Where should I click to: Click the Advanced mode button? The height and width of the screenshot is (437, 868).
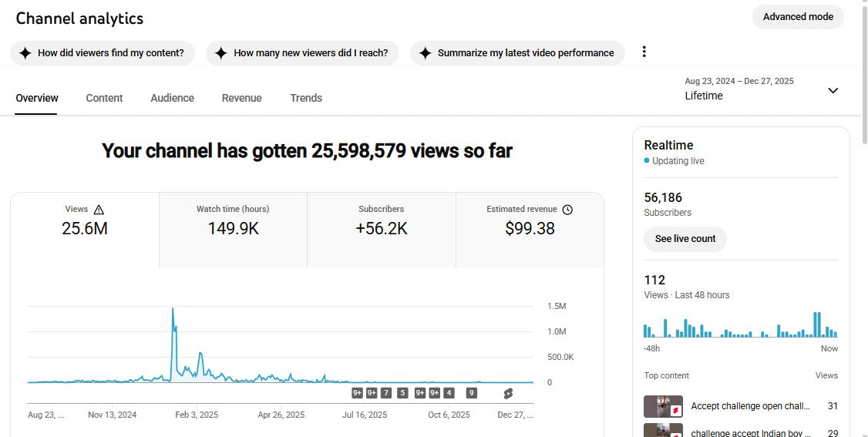798,17
